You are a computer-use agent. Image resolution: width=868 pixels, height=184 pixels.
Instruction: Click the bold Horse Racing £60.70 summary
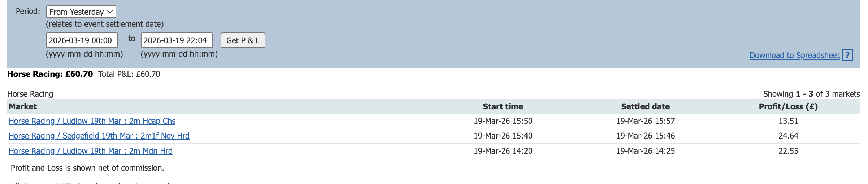[50, 74]
